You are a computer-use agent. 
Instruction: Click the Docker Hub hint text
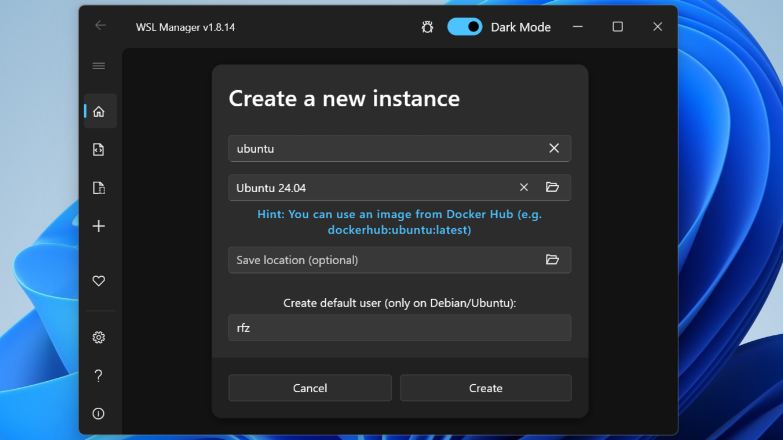[x=399, y=222]
